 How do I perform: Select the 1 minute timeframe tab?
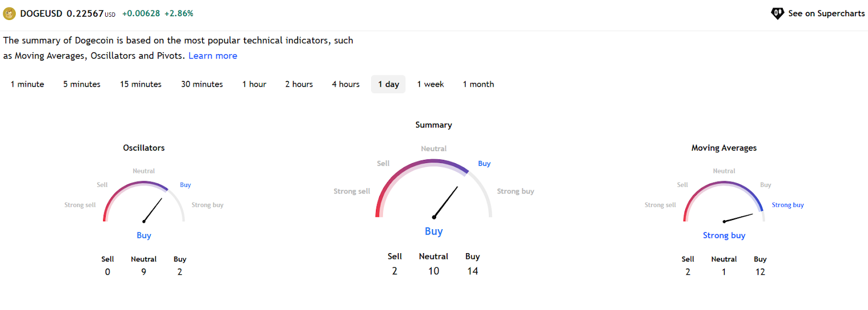[x=28, y=85]
